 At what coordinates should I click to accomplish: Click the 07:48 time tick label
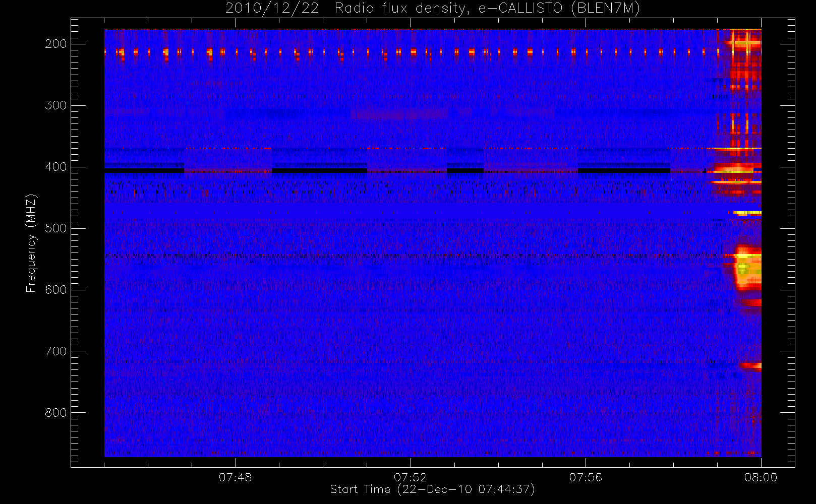[235, 477]
